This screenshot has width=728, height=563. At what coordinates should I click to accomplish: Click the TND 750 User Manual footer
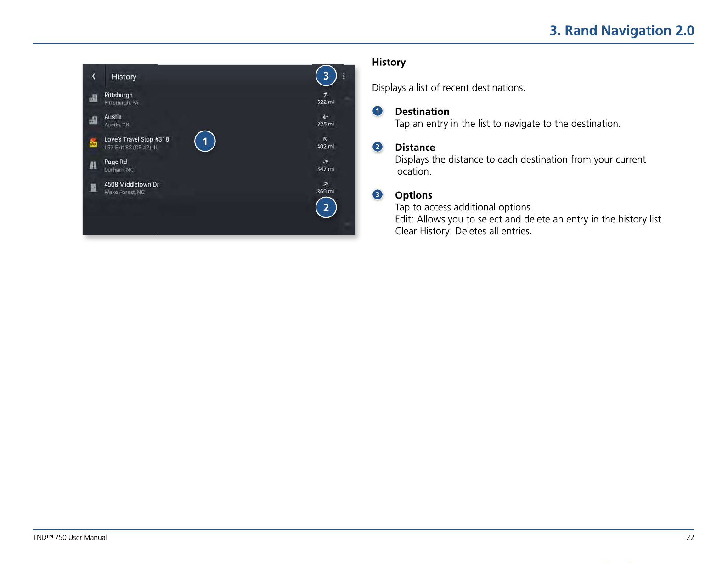(70, 538)
